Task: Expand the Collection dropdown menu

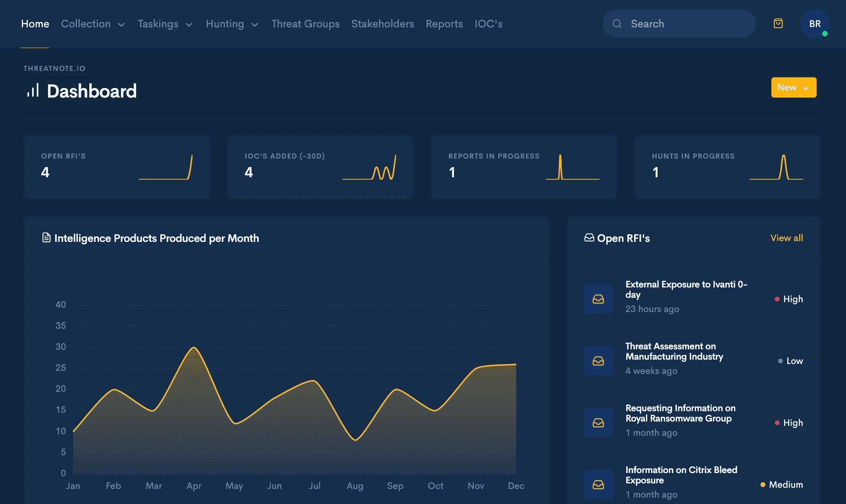Action: point(93,24)
